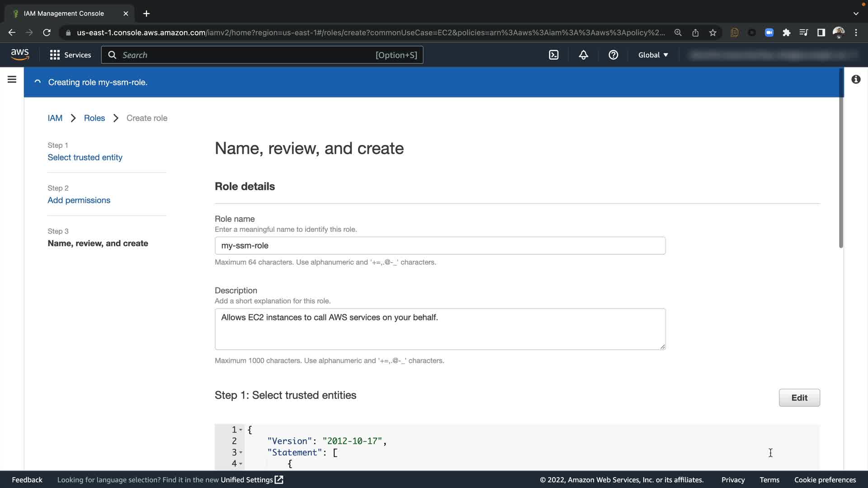Image resolution: width=868 pixels, height=488 pixels.
Task: Go to Step 1 Select trusted entity
Action: tap(85, 157)
